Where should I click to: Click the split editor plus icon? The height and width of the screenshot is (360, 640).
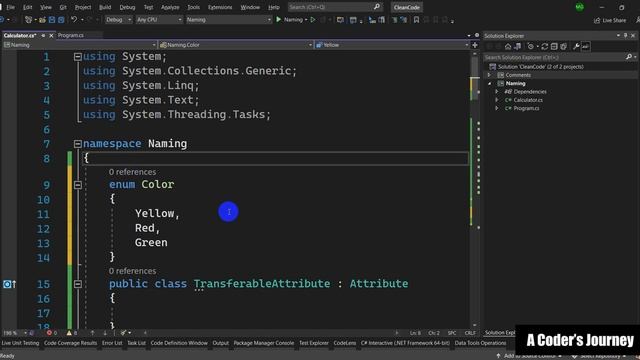point(475,45)
